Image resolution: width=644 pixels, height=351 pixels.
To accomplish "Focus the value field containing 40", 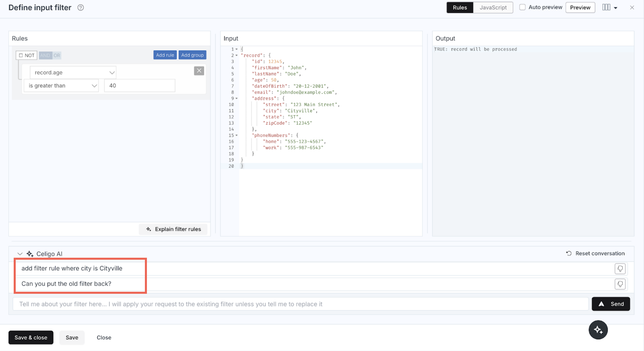I will click(x=139, y=86).
